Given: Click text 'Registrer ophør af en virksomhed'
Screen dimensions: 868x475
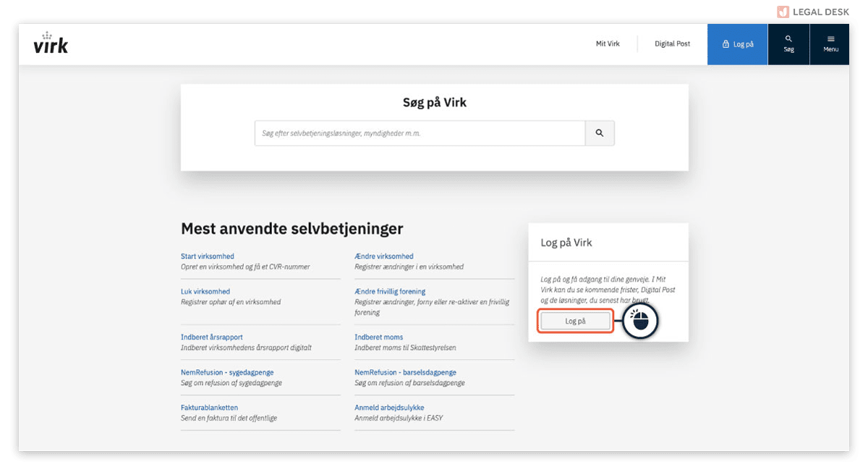Looking at the screenshot, I should (x=231, y=302).
